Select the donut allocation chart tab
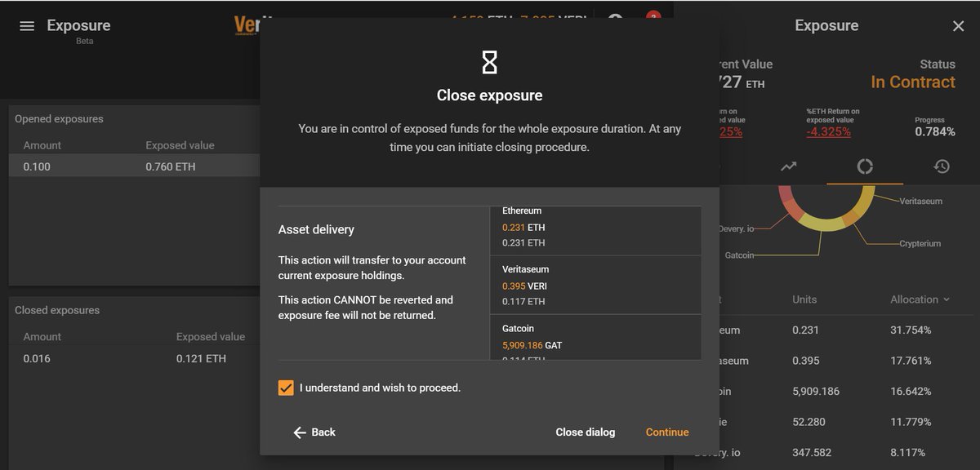The width and height of the screenshot is (980, 470). (x=865, y=166)
